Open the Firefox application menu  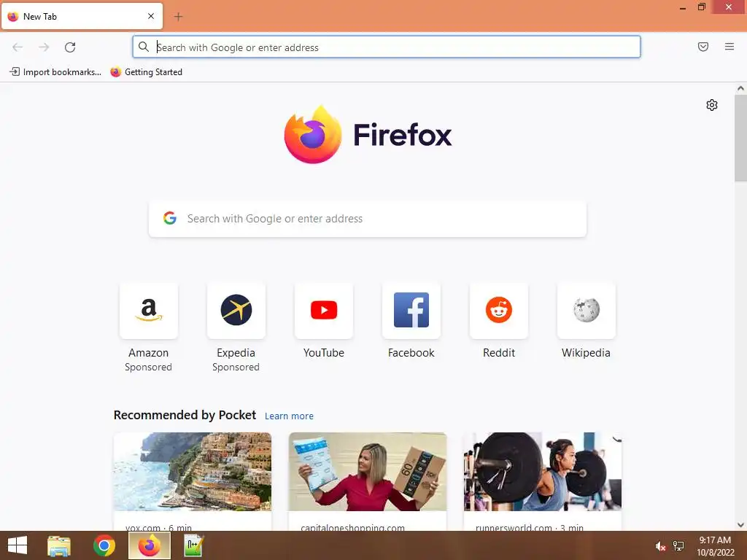click(729, 47)
